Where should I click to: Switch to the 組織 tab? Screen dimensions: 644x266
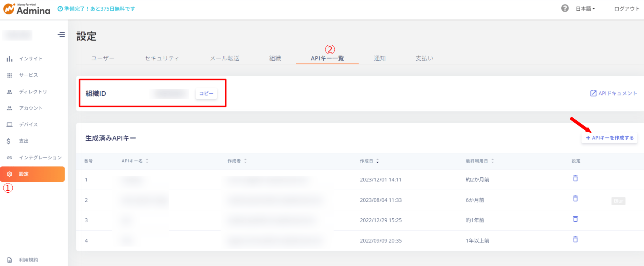click(x=275, y=58)
